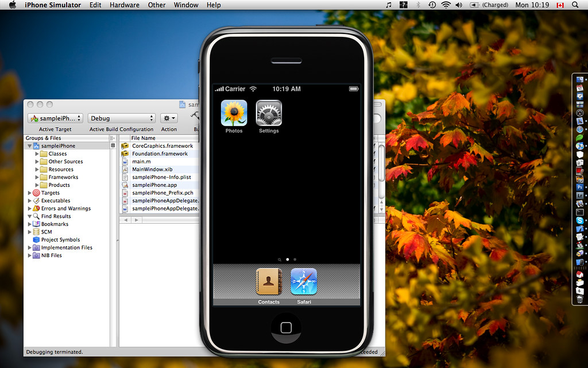Screen dimensions: 588x368
Task: Open the Settings app on the simulator
Action: click(x=269, y=113)
